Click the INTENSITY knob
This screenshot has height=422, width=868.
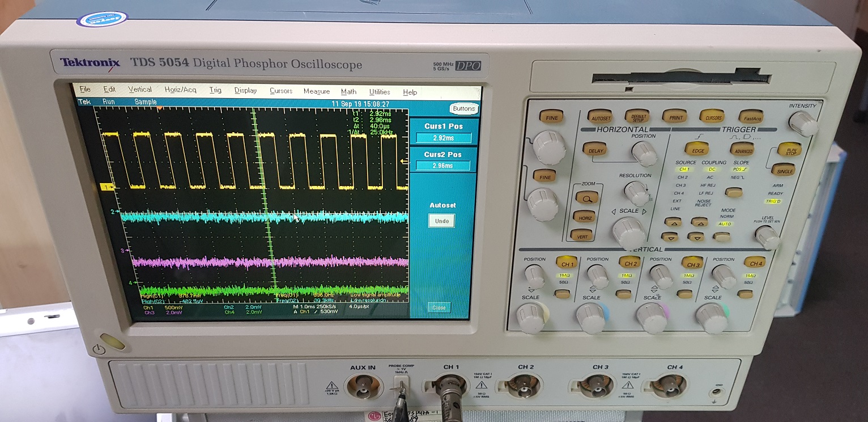click(x=803, y=124)
